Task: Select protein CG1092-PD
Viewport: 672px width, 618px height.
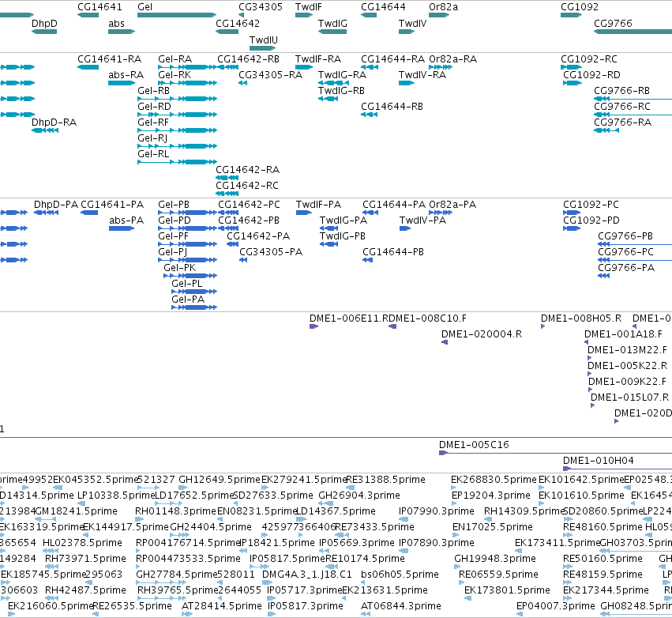Action: click(x=591, y=220)
